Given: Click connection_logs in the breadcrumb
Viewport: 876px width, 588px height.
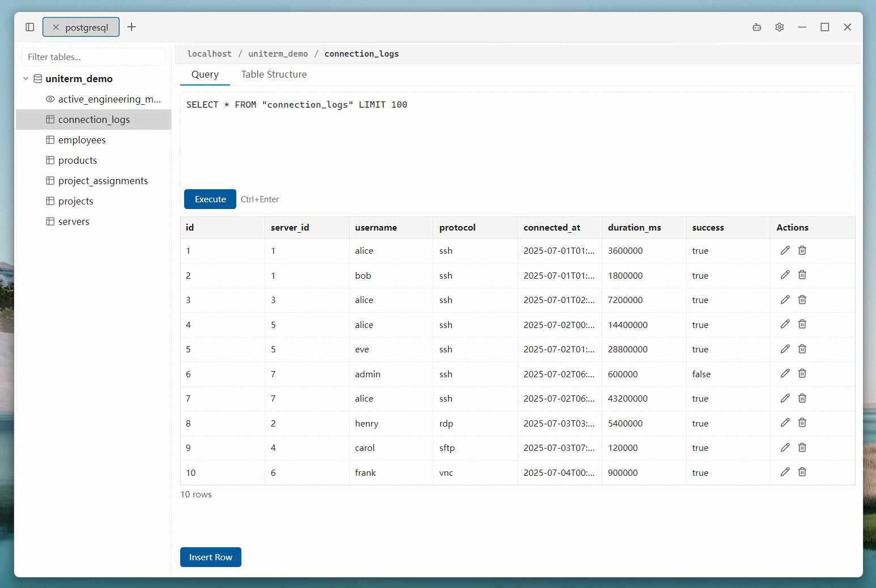Looking at the screenshot, I should pos(362,54).
